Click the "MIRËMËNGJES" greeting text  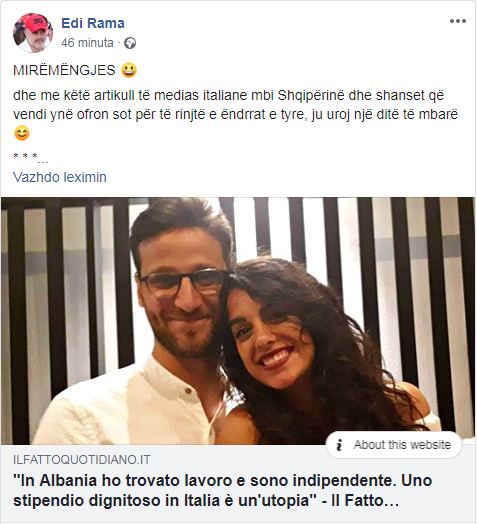[x=64, y=71]
